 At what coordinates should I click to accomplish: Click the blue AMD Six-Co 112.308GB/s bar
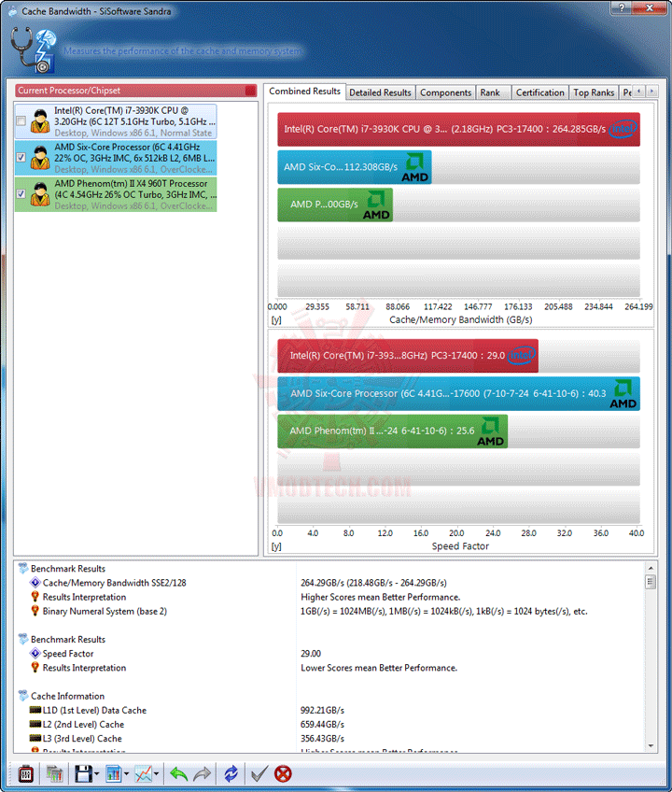355,167
